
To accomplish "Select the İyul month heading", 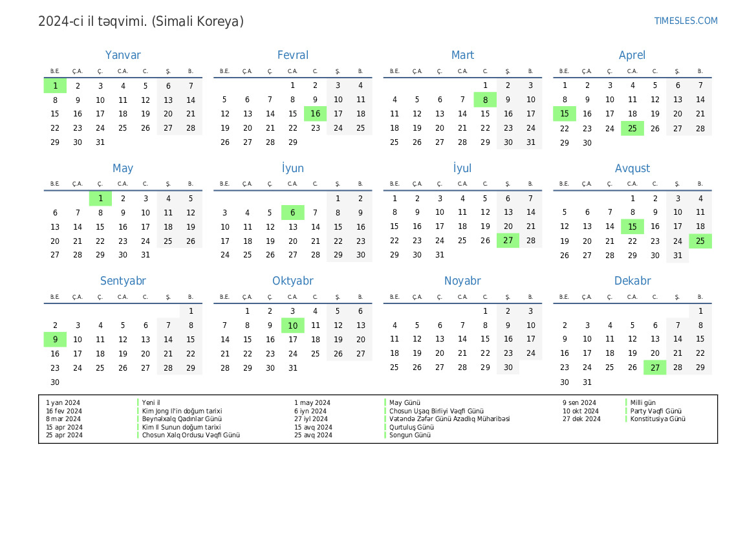I will point(462,168).
